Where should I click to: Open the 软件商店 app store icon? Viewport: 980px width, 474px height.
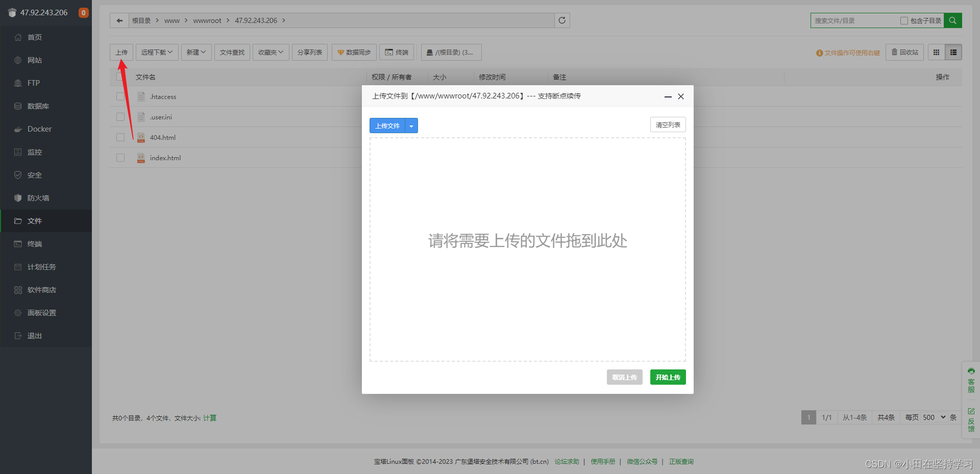pos(18,290)
